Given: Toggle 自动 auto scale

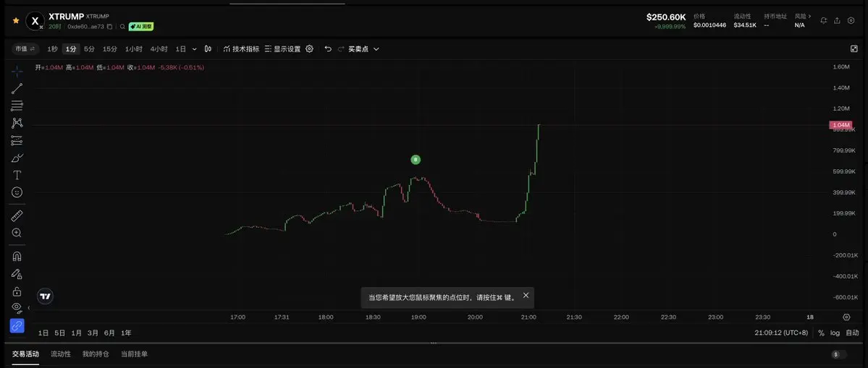Looking at the screenshot, I should (x=852, y=333).
